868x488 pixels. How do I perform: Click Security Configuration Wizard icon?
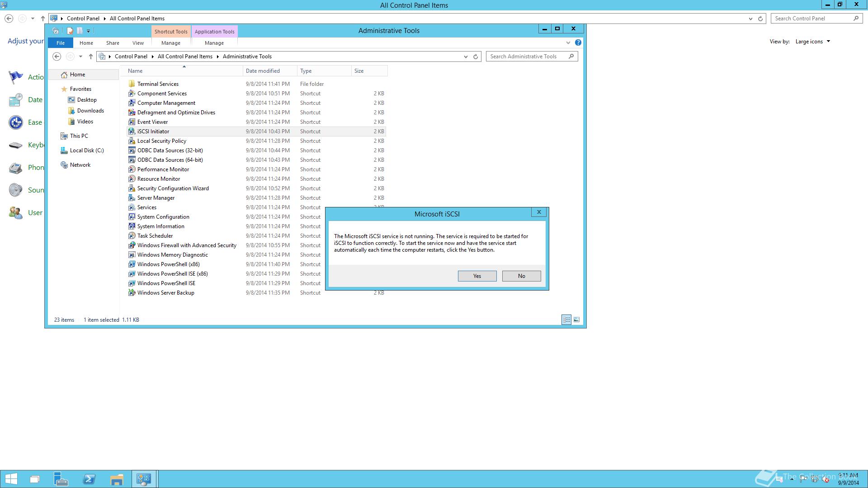click(132, 188)
